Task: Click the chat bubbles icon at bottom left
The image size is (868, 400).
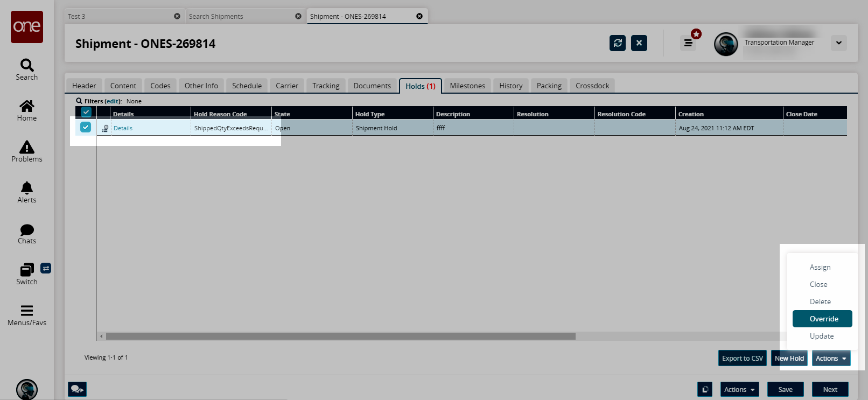Action: 77,389
